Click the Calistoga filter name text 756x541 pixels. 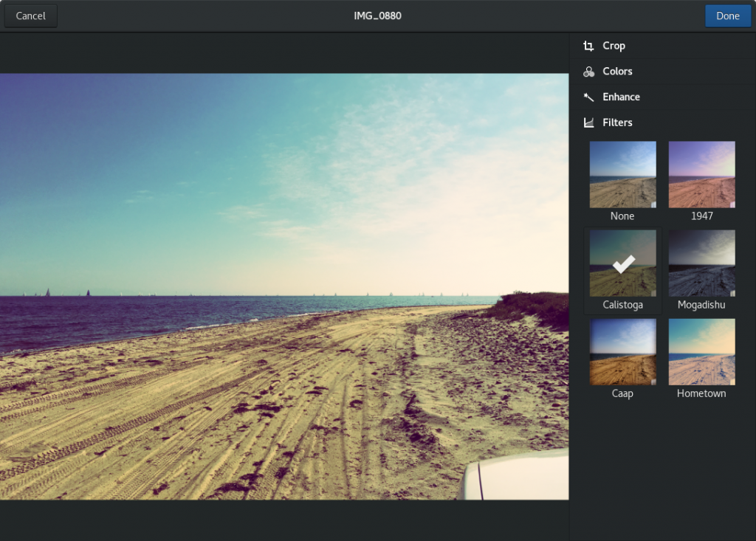click(x=622, y=305)
